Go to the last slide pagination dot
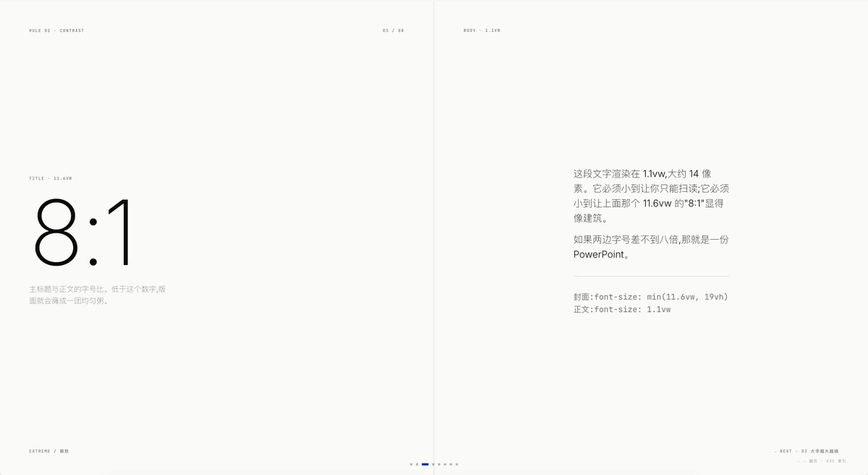Image resolution: width=868 pixels, height=475 pixels. tap(456, 464)
